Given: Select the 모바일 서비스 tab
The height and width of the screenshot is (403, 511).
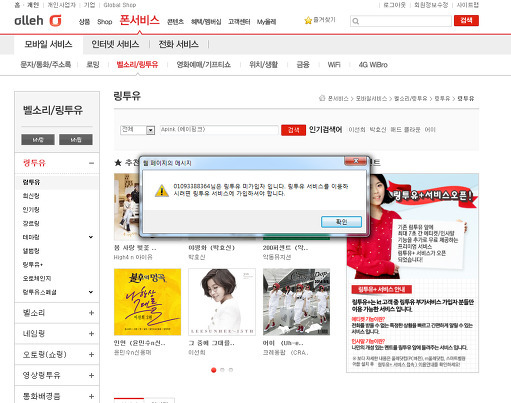Looking at the screenshot, I should pyautogui.click(x=48, y=44).
